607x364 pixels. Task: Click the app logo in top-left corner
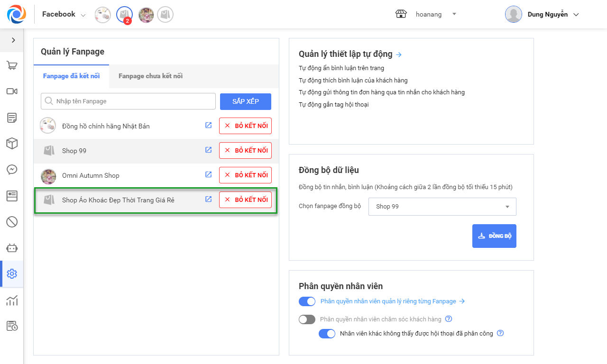(17, 14)
